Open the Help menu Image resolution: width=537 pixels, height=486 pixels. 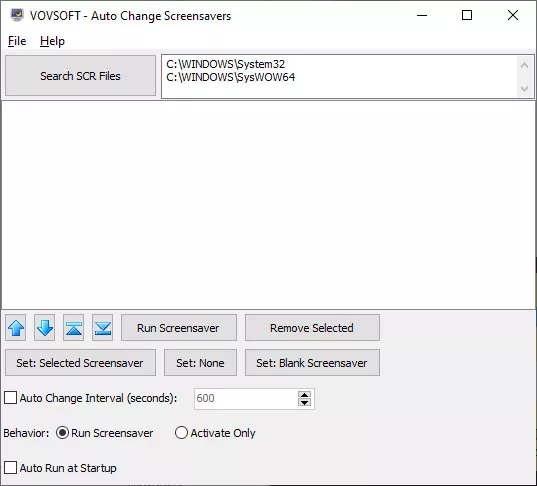[52, 41]
